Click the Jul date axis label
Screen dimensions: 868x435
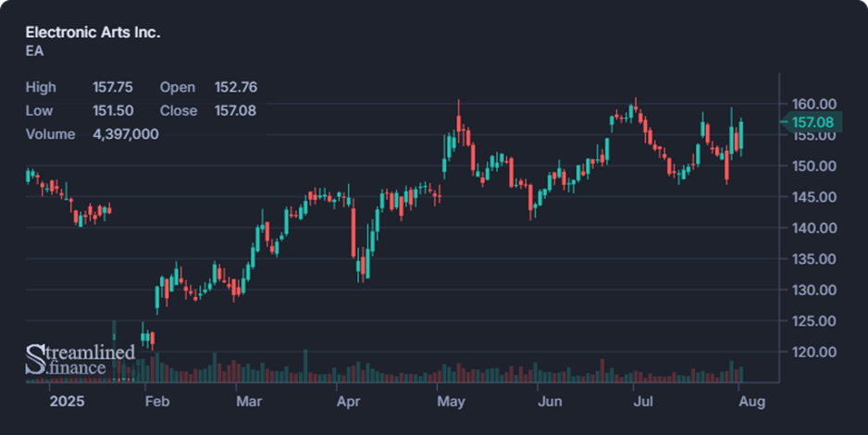click(643, 402)
